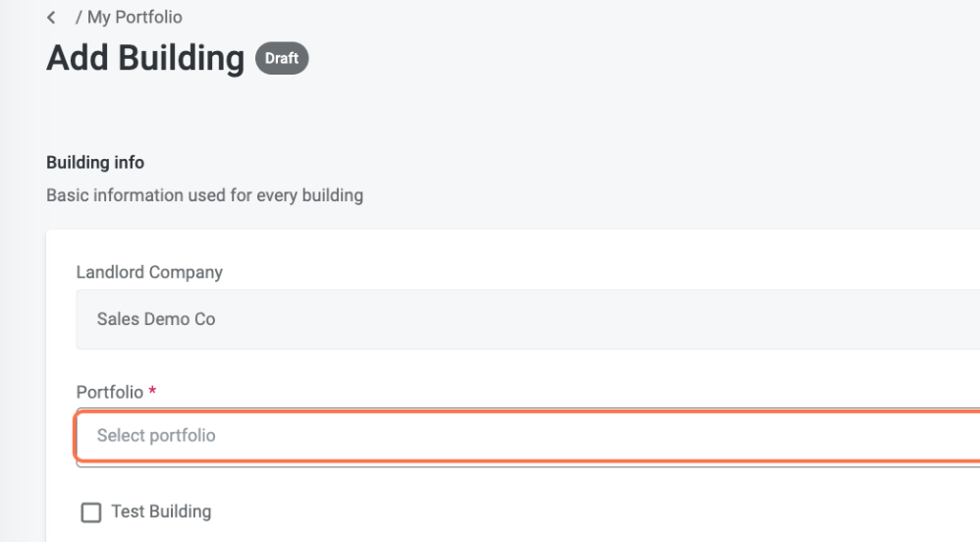This screenshot has height=542, width=980.
Task: Select the Building info section heading
Action: [95, 162]
